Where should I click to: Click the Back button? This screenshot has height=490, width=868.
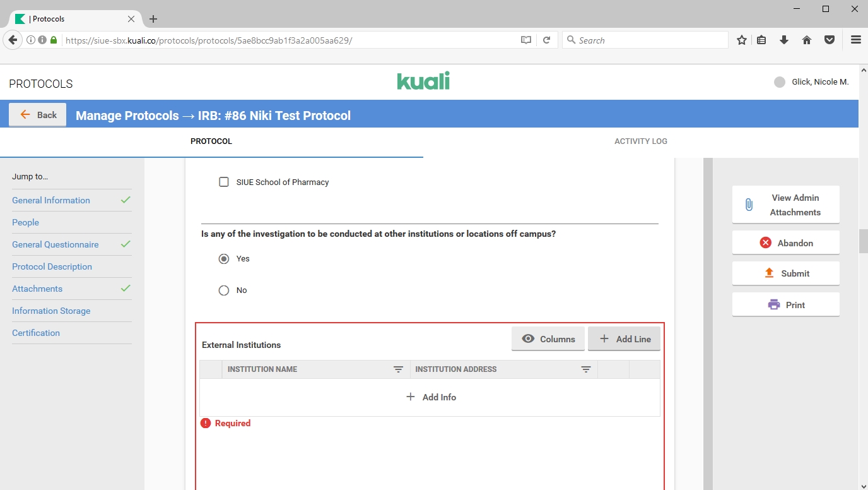(x=38, y=115)
